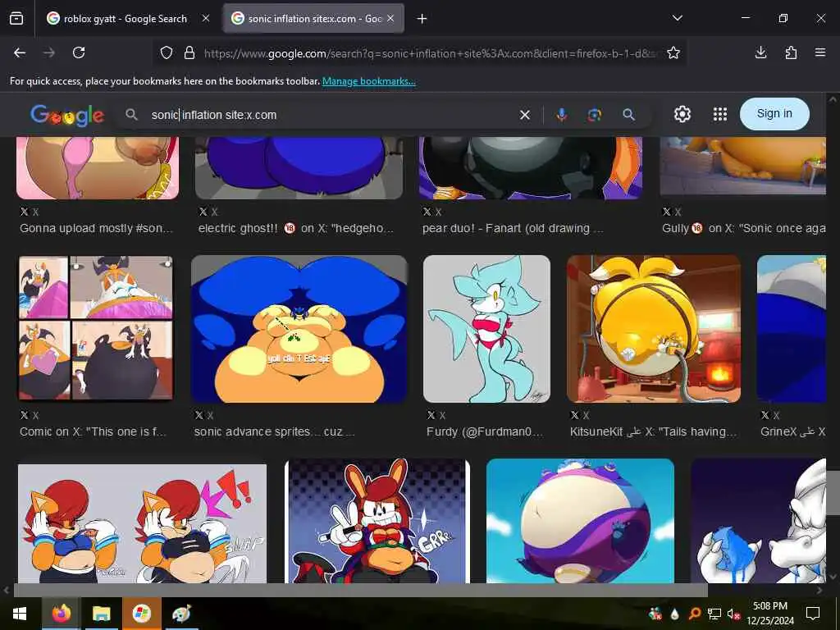Open the Firefox application hamburger menu
This screenshot has width=840, height=630.
pos(820,52)
